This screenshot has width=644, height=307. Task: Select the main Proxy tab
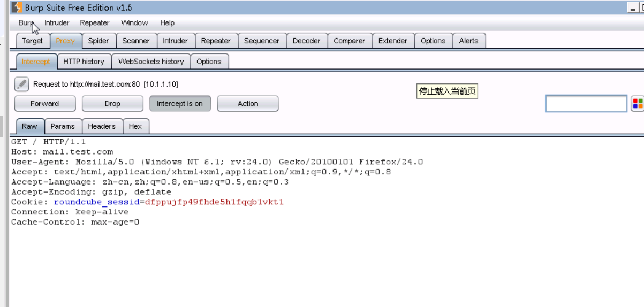click(65, 41)
